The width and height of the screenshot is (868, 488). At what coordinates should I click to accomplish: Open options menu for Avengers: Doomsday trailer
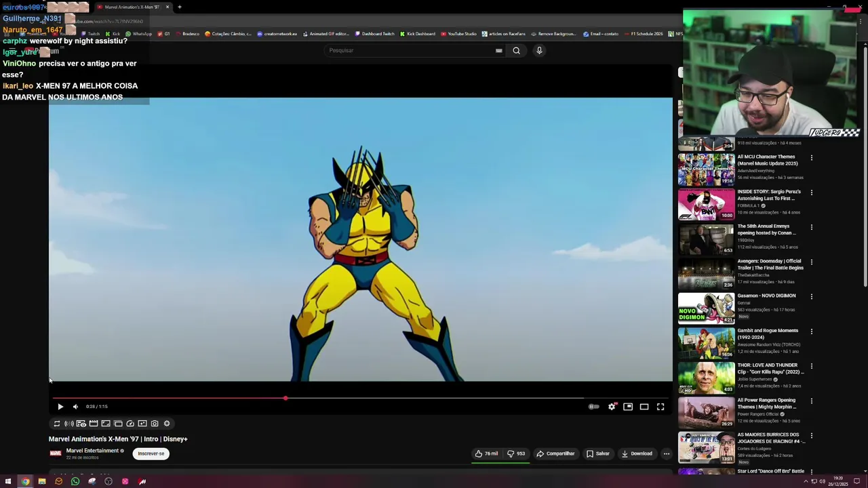pos(812,262)
